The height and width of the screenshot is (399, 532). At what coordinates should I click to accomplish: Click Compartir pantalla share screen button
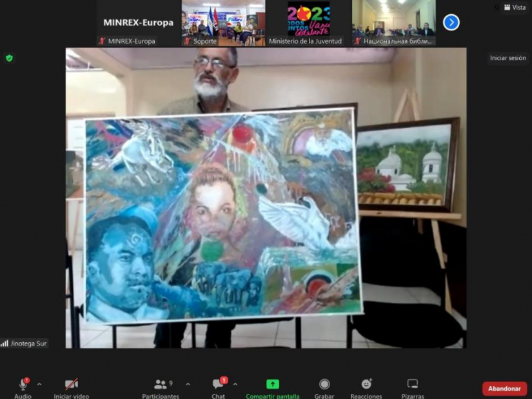click(x=272, y=388)
